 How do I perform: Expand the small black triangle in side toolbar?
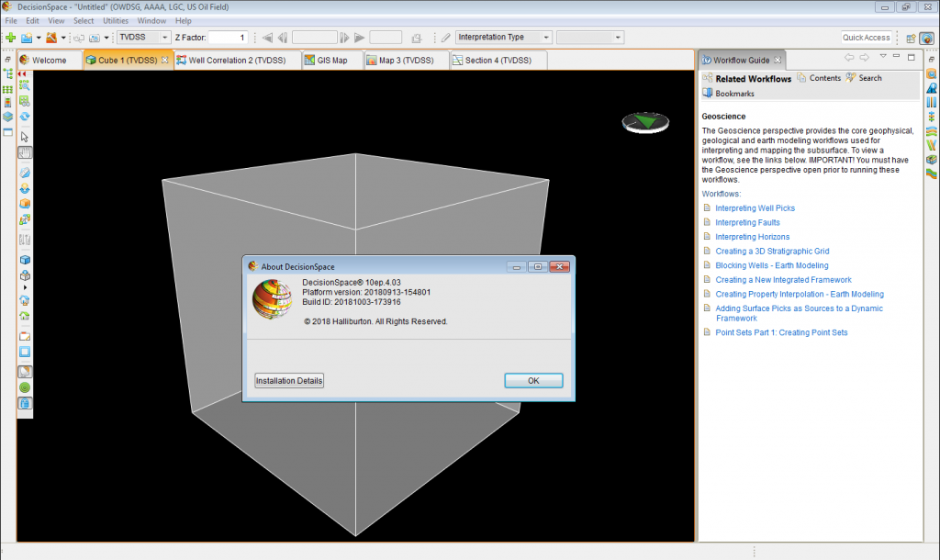pyautogui.click(x=25, y=287)
